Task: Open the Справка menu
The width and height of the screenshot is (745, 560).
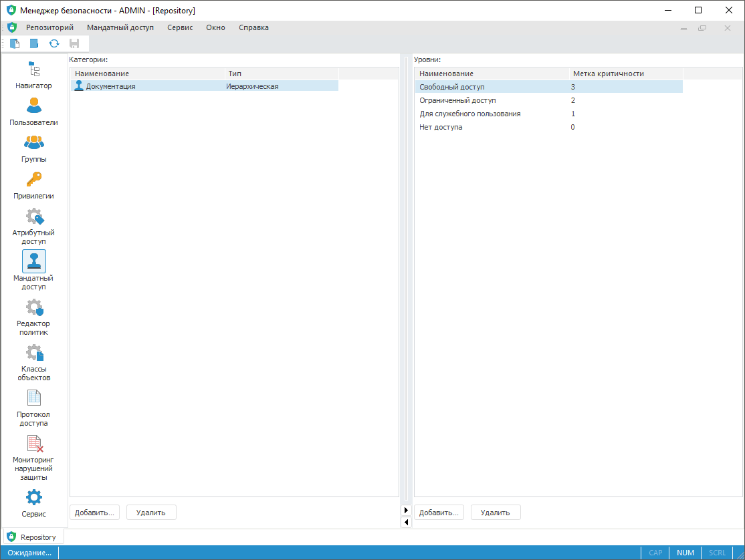Action: pos(253,27)
